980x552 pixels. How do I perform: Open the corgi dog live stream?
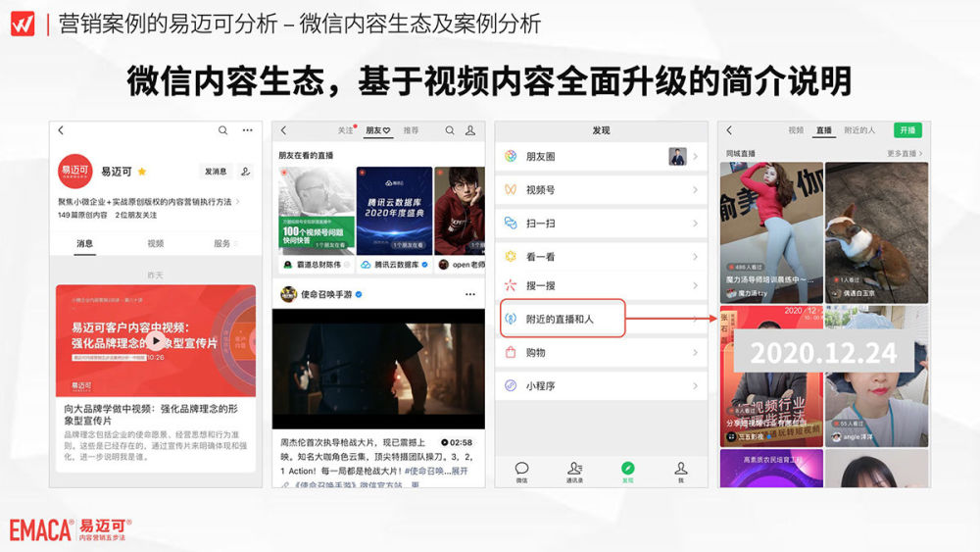pos(876,232)
